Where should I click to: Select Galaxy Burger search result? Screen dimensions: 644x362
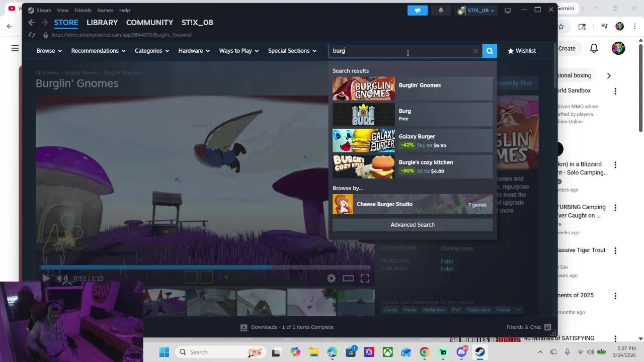coord(413,140)
